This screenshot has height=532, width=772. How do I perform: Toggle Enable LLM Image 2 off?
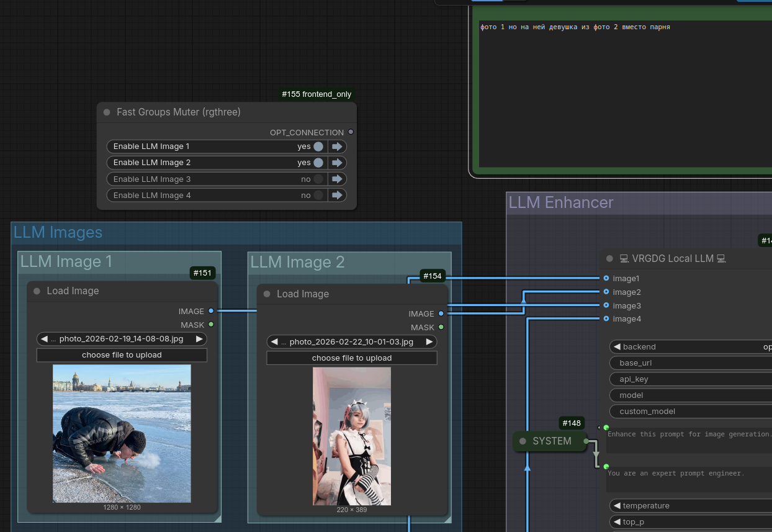tap(318, 163)
